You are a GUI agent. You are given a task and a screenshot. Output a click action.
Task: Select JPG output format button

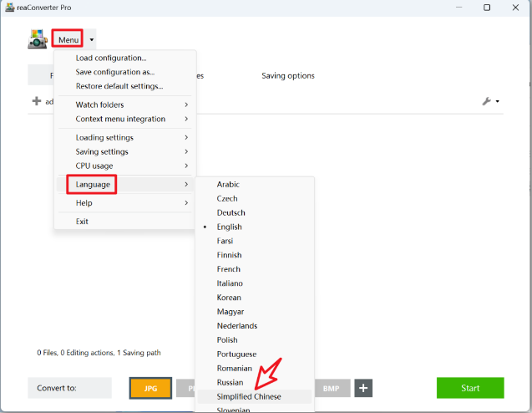click(x=150, y=388)
